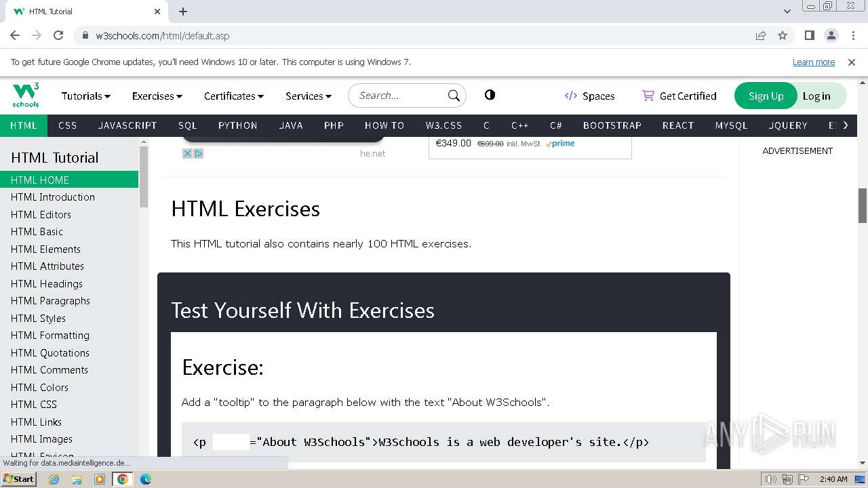Click the Action Center flag icon

[x=804, y=479]
